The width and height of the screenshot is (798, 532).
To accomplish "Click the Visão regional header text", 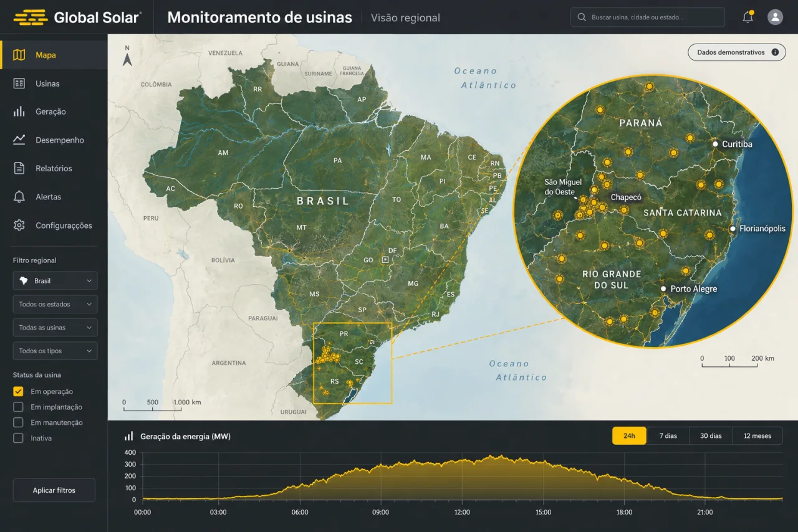I will point(405,18).
